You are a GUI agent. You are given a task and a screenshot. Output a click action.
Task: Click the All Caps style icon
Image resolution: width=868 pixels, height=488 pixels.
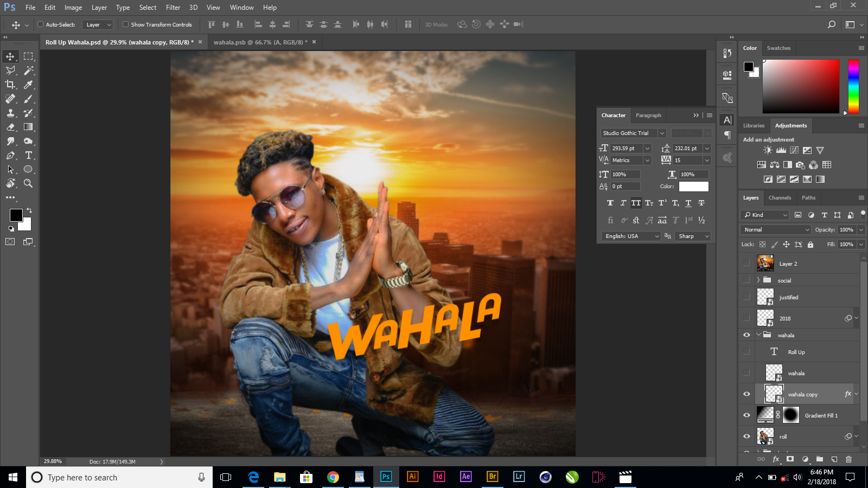(x=636, y=203)
